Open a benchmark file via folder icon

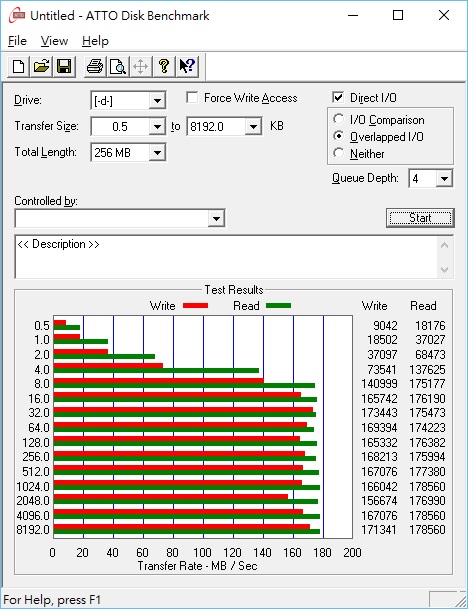41,66
